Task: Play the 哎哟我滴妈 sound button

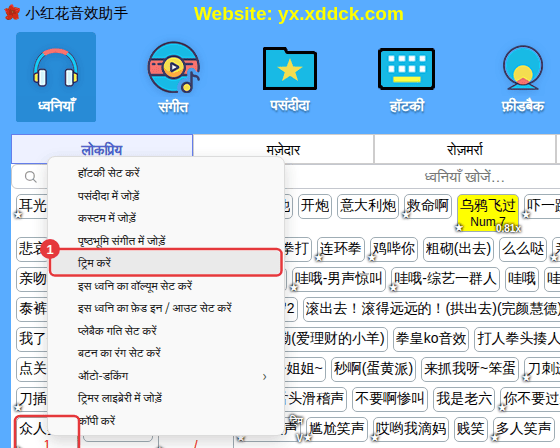Action: click(411, 429)
